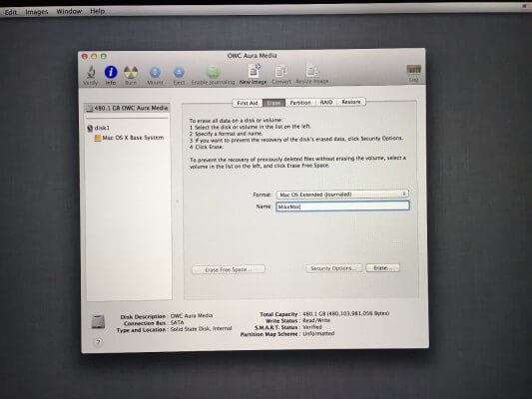Click the 'Partition Map Scheme' label

(269, 334)
